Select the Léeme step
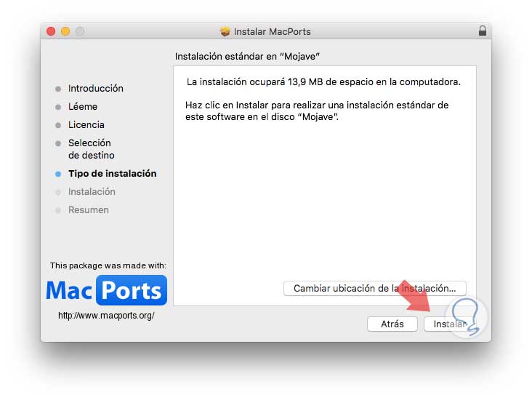This screenshot has width=532, height=400. click(x=83, y=107)
